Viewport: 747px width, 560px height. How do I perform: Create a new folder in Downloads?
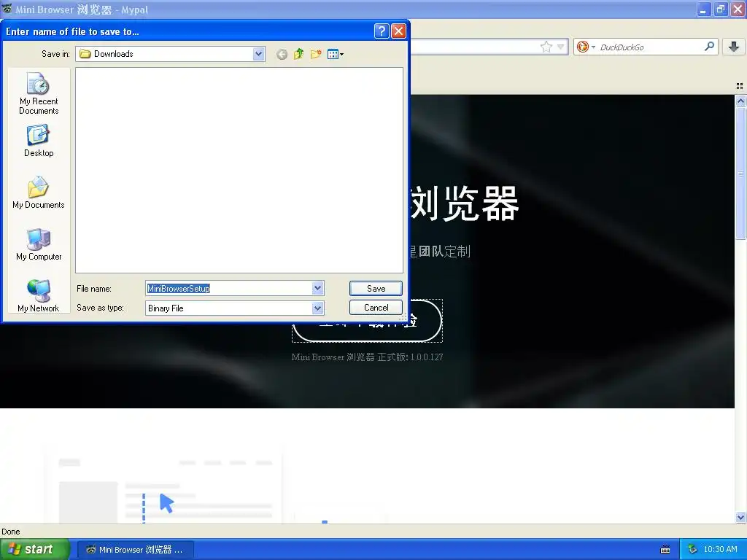click(x=315, y=54)
